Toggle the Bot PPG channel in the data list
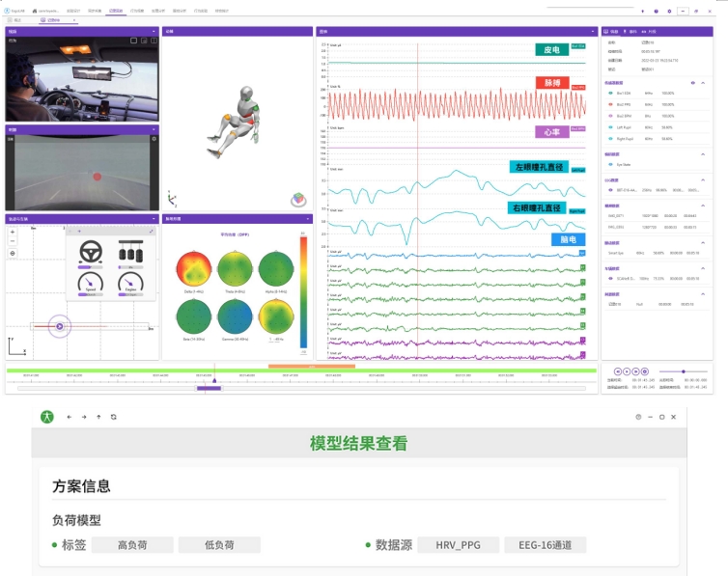 coord(609,104)
